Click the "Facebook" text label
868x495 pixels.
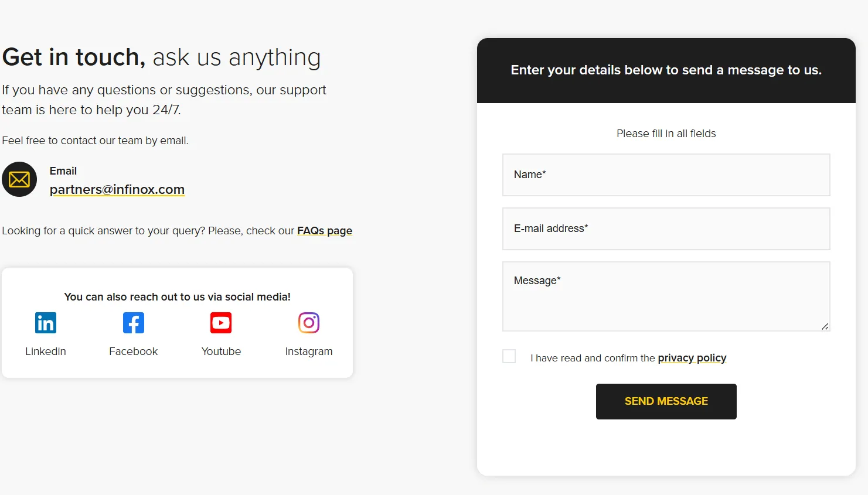(134, 351)
